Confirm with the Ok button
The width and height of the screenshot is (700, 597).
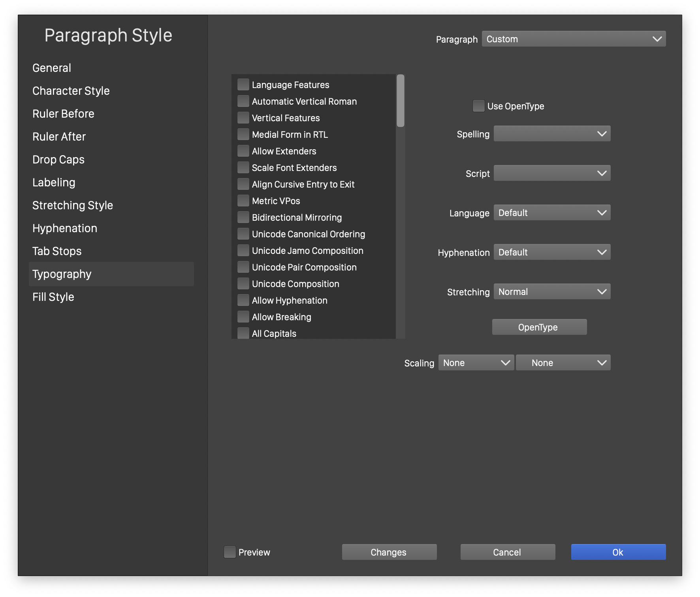pos(618,552)
